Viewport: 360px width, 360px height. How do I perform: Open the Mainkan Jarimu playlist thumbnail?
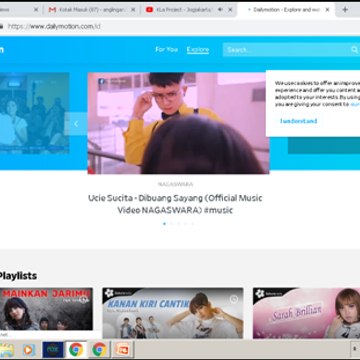[x=46, y=309]
